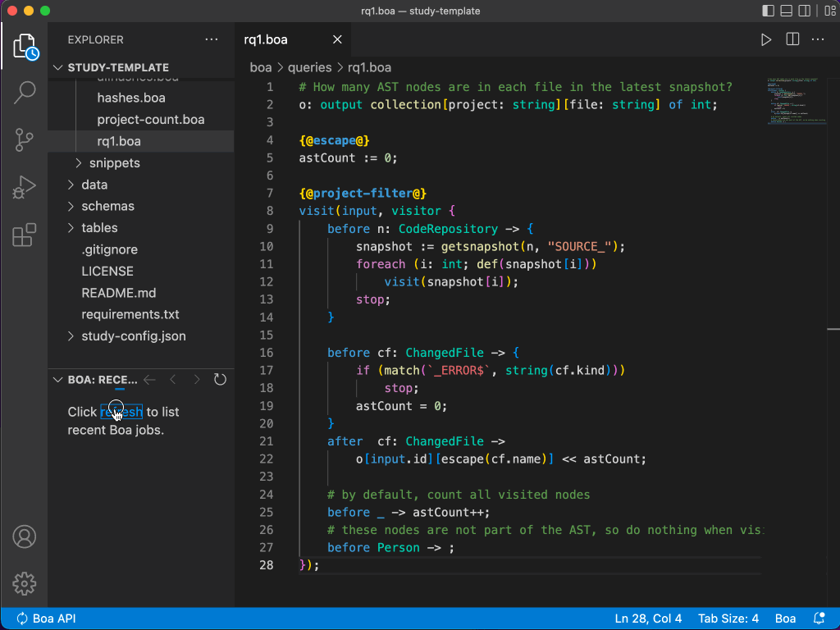840x630 pixels.
Task: Open the Manage settings gear
Action: (25, 583)
